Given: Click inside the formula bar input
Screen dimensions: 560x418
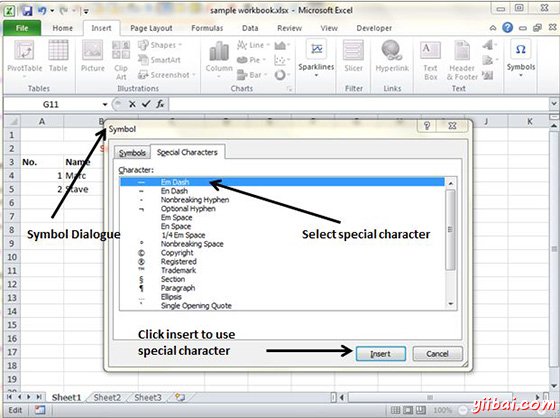Looking at the screenshot, I should point(359,104).
